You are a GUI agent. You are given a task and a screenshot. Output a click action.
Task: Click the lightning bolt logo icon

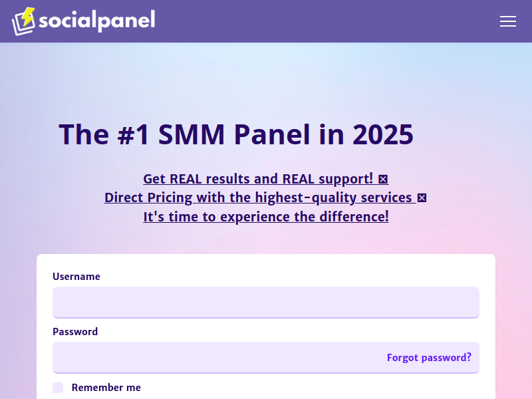coord(25,21)
